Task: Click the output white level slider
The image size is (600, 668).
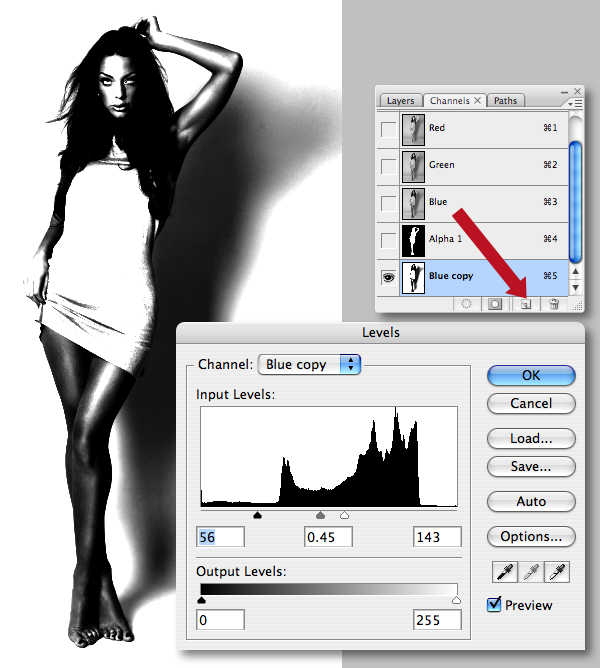Action: click(x=456, y=600)
